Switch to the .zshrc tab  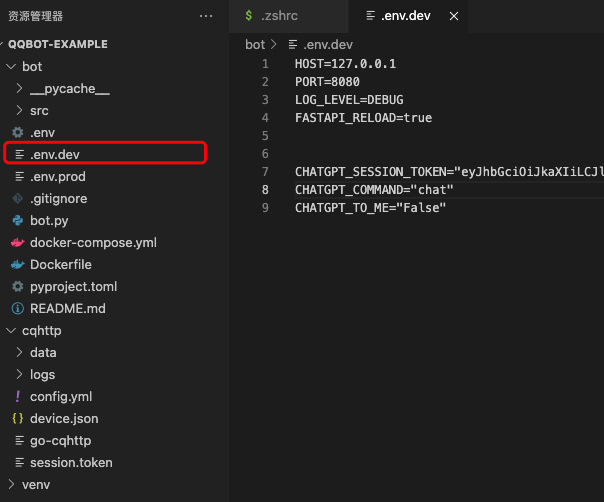pos(279,16)
